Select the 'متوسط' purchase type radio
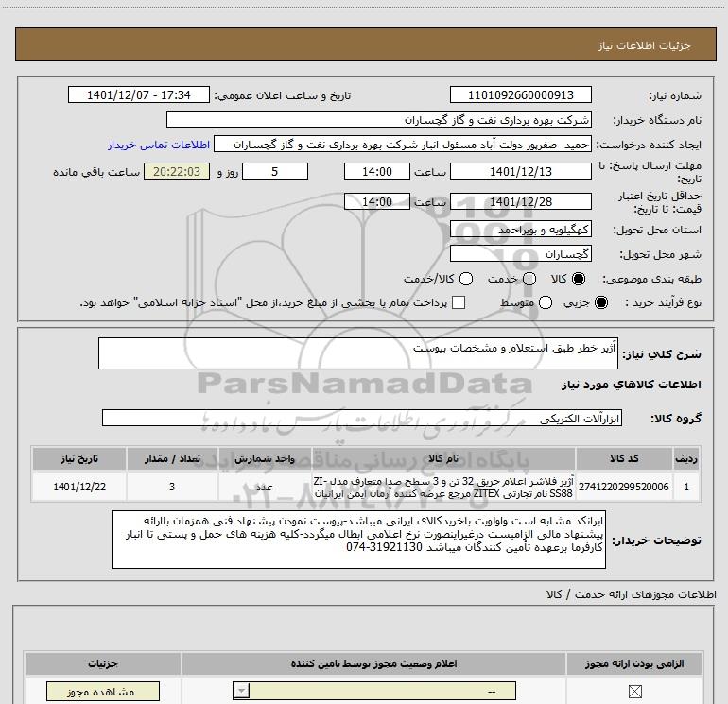The width and height of the screenshot is (728, 704). coord(546,302)
